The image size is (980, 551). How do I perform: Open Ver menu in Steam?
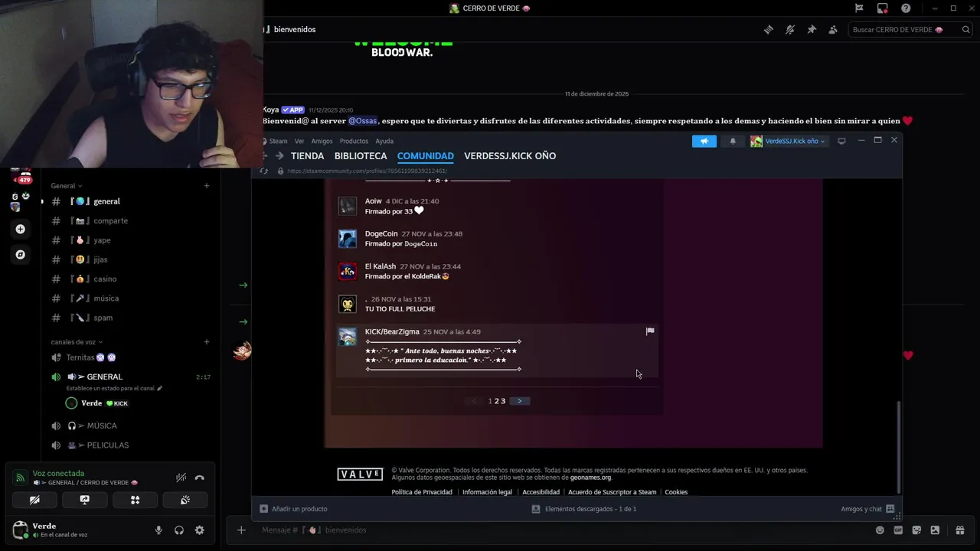pos(299,141)
